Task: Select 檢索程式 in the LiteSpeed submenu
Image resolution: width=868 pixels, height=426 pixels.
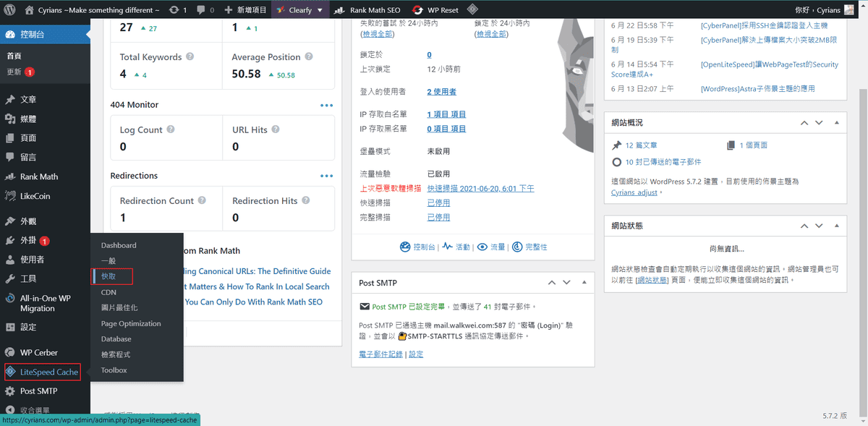Action: [116, 354]
